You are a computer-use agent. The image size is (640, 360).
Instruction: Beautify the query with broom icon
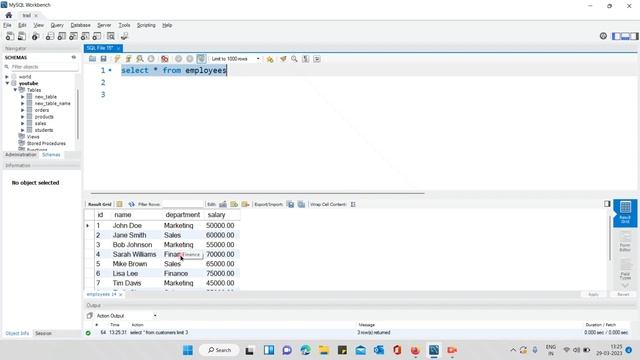coord(283,59)
